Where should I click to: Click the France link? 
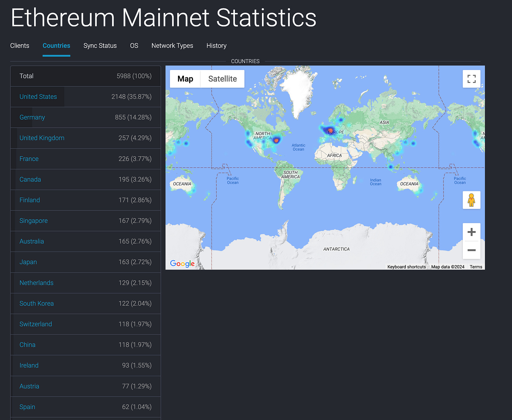coord(29,159)
